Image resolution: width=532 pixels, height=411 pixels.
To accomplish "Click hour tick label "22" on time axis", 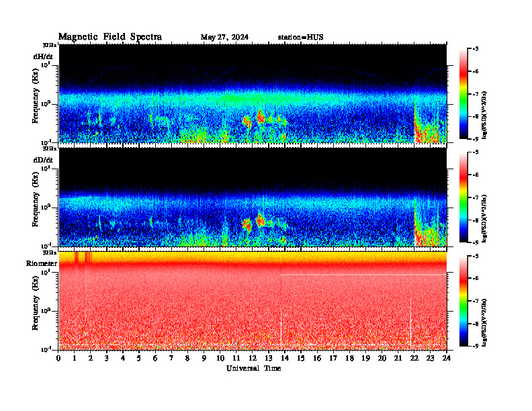I will (x=414, y=358).
